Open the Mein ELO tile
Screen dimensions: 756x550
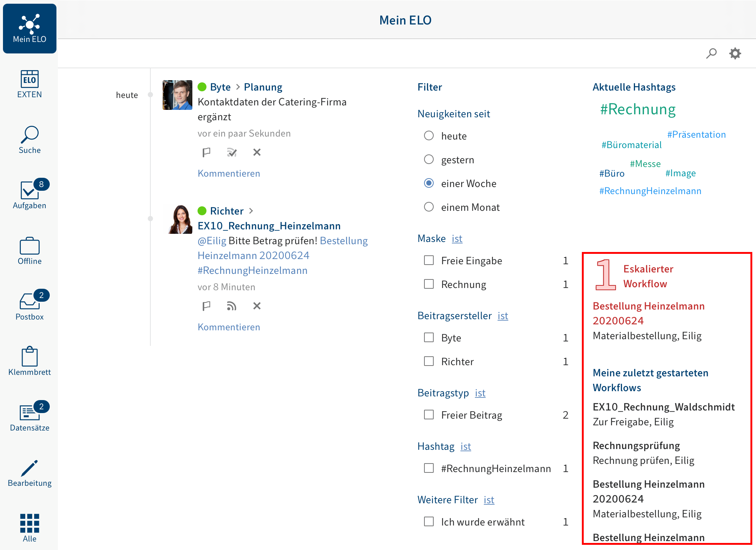pos(30,29)
